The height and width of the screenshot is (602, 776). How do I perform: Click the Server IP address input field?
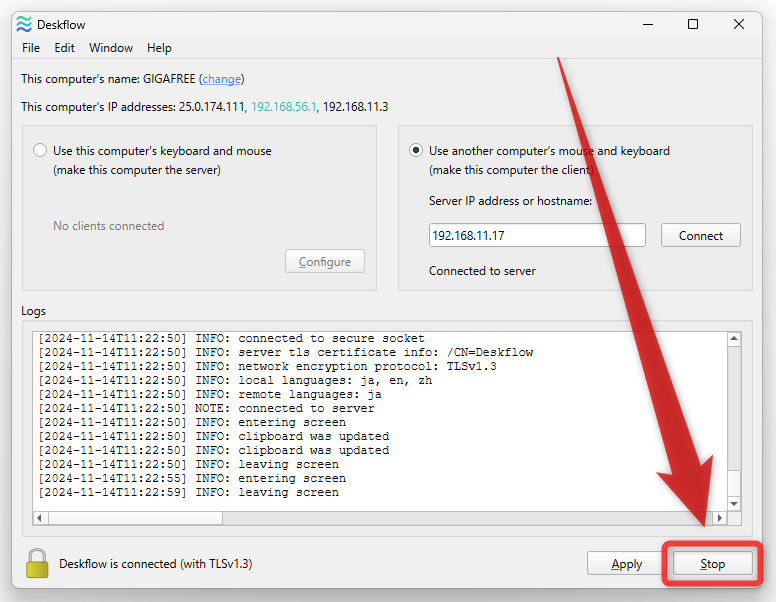point(537,235)
